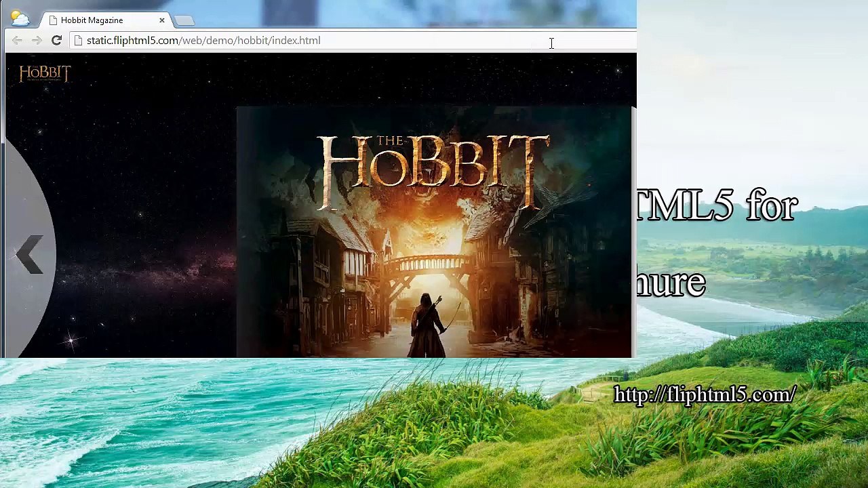
Task: Click the browser Back arrow button
Action: [x=17, y=41]
